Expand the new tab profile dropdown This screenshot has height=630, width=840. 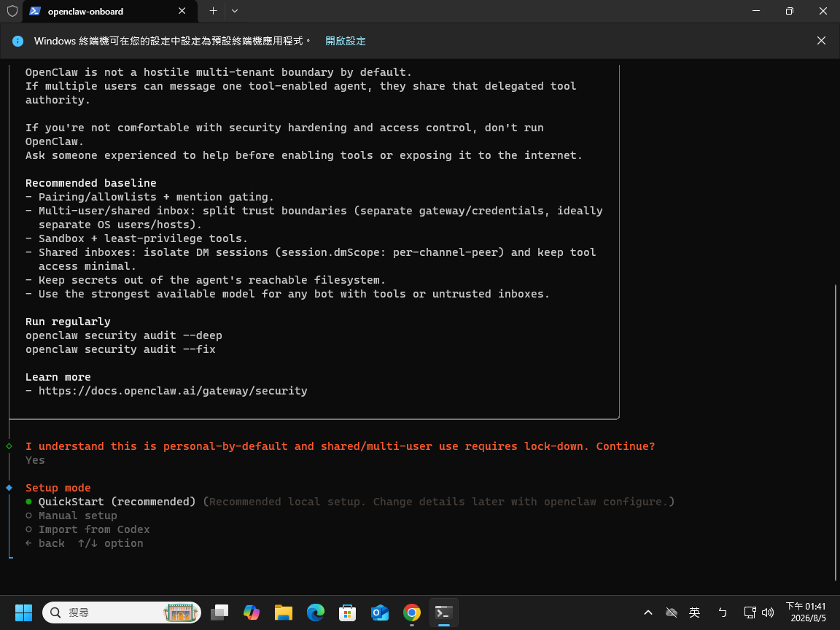(235, 11)
